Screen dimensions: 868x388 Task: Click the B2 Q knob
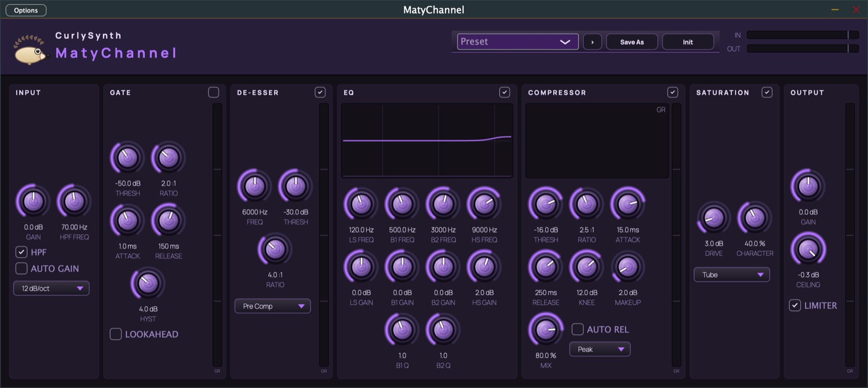pos(443,329)
